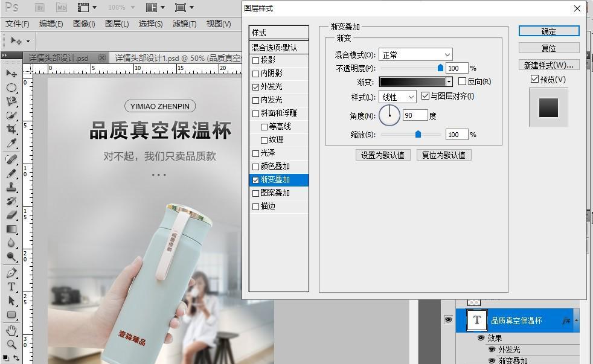Image resolution: width=593 pixels, height=364 pixels.
Task: Select the Magnetic Lasso tool
Action: [11, 101]
